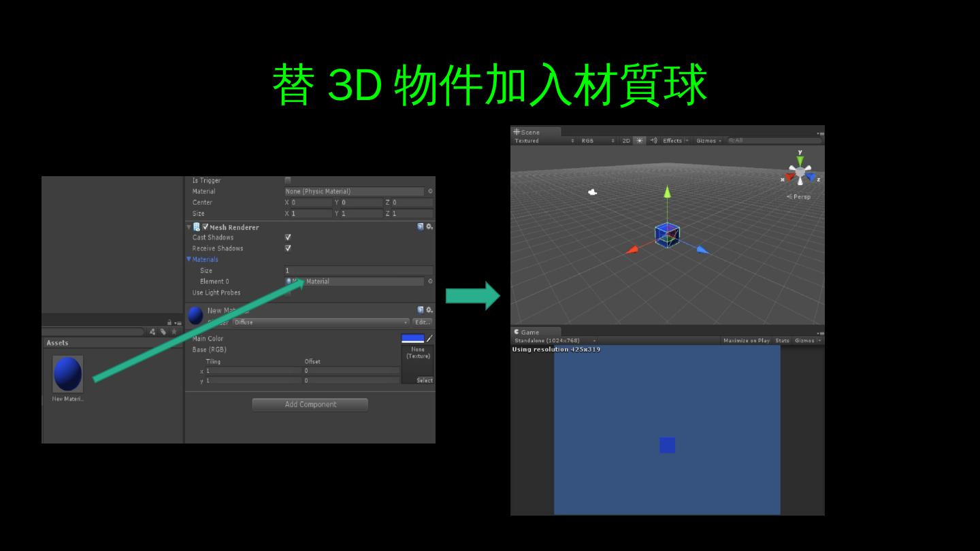Edit the Tiling x field
Viewport: 980px width, 551px height.
coord(254,371)
